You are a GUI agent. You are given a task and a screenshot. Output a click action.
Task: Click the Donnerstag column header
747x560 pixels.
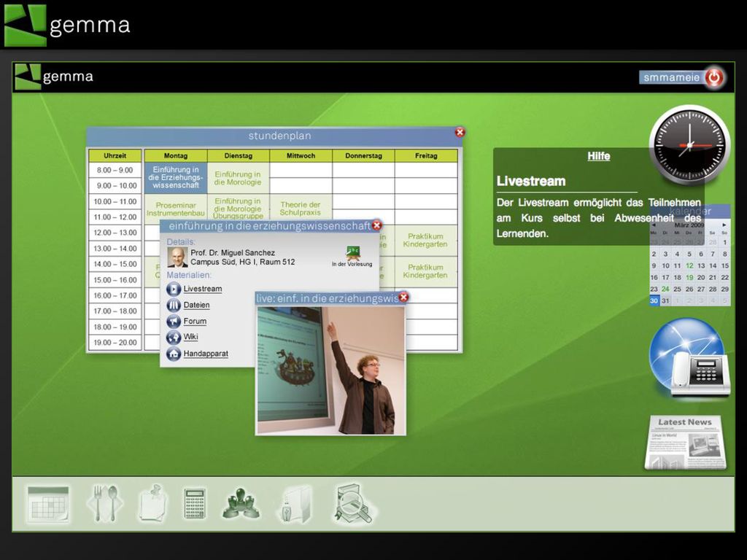click(x=363, y=156)
